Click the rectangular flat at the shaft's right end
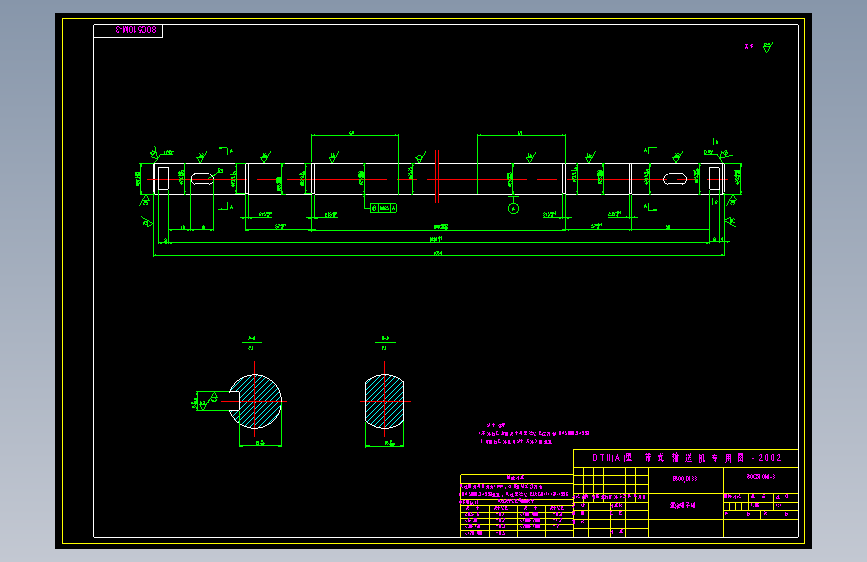Viewport: 867px width, 562px height. click(714, 179)
